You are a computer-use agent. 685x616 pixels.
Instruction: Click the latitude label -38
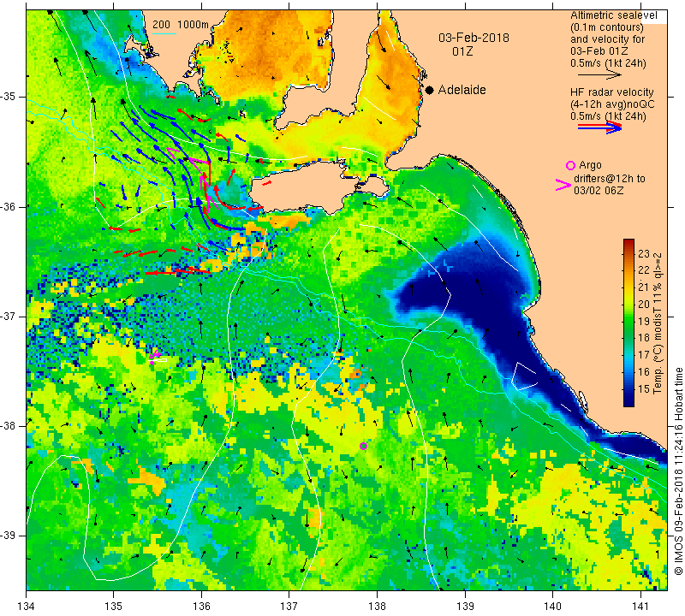tap(9, 426)
